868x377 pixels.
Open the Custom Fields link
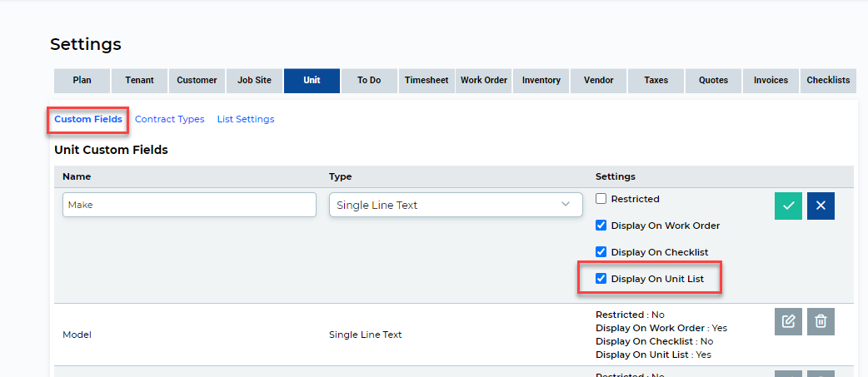tap(88, 119)
